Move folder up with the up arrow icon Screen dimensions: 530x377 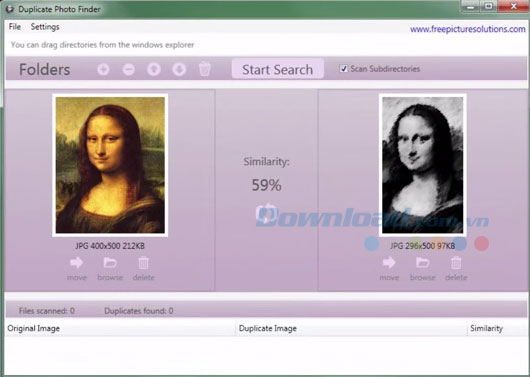tap(154, 69)
